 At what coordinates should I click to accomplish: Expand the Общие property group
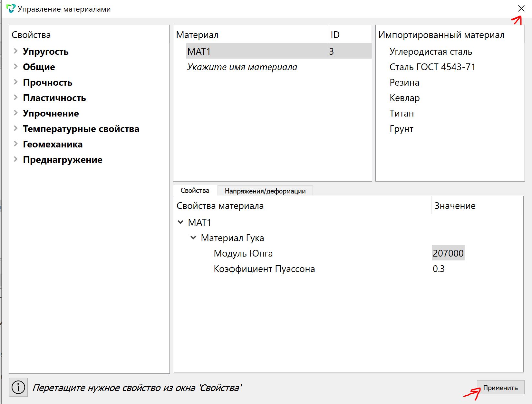(x=15, y=67)
